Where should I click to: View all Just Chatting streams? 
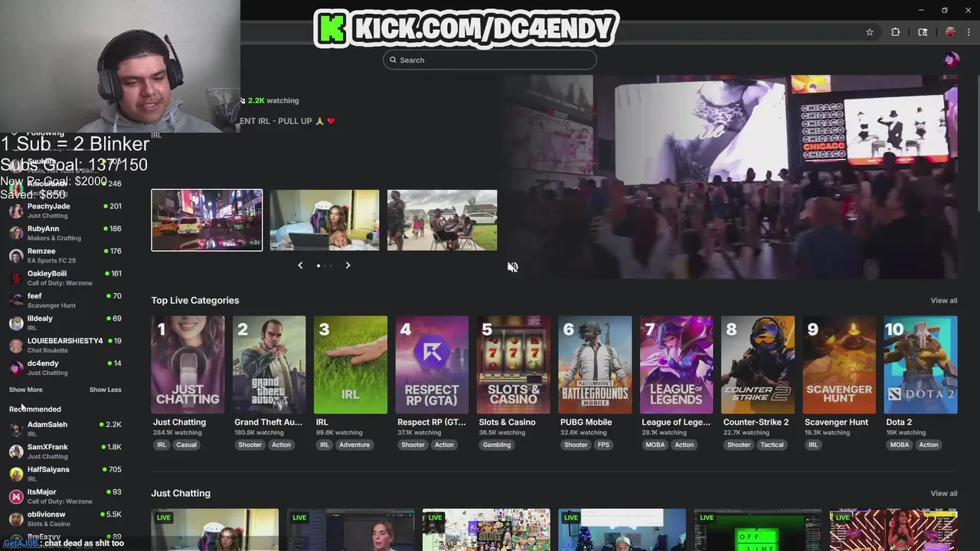(x=944, y=494)
